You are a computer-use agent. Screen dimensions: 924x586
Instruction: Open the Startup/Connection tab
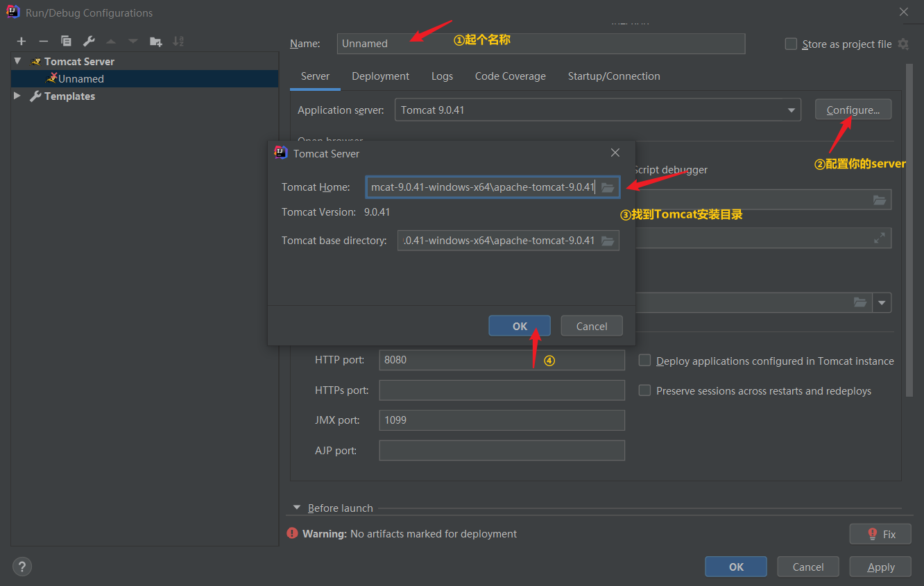coord(614,76)
